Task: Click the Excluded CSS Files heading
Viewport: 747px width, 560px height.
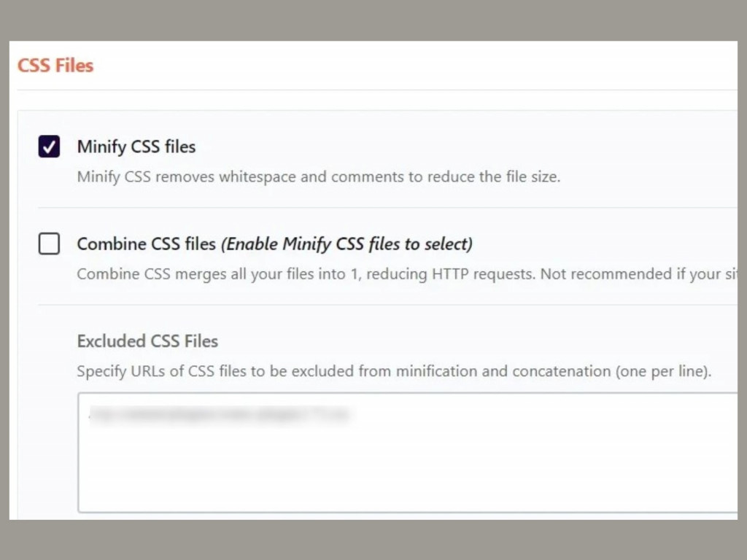Action: click(x=147, y=341)
